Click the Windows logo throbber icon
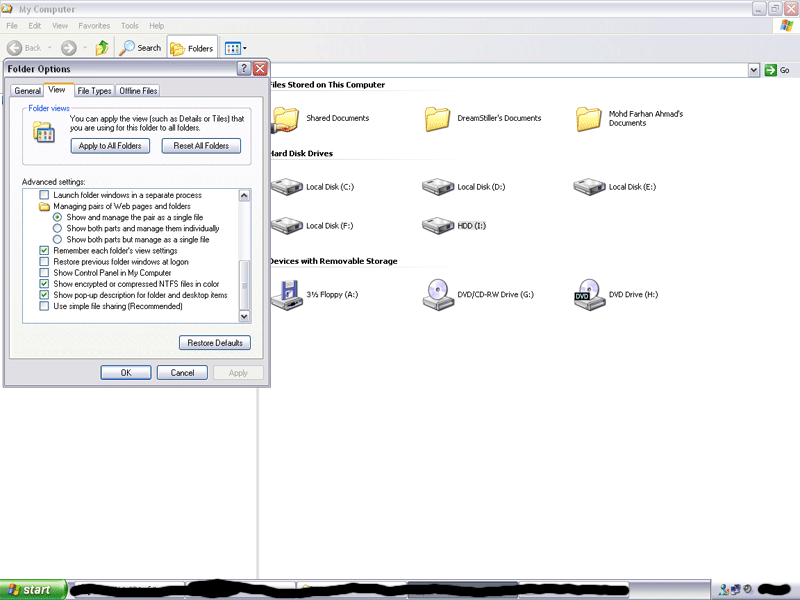Screen dimensions: 800x600 pyautogui.click(x=787, y=26)
